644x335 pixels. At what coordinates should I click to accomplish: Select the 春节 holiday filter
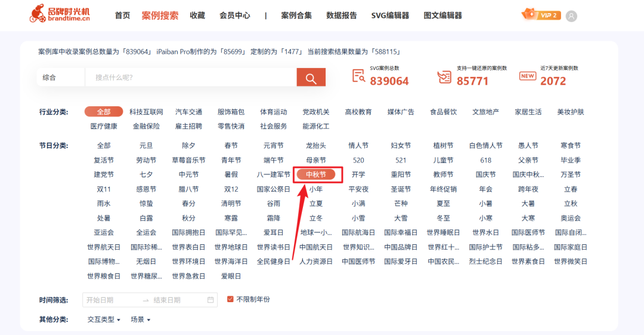[231, 146]
